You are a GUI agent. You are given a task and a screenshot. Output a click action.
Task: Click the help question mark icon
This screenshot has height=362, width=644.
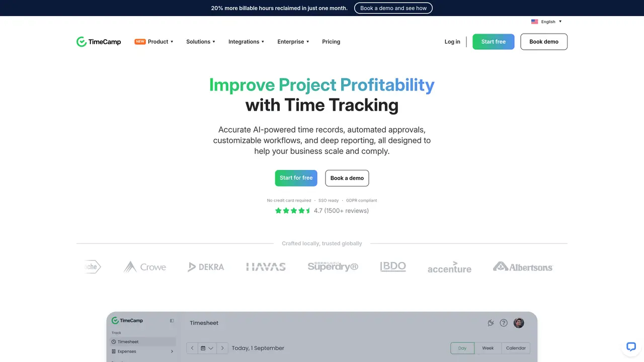coord(504,323)
